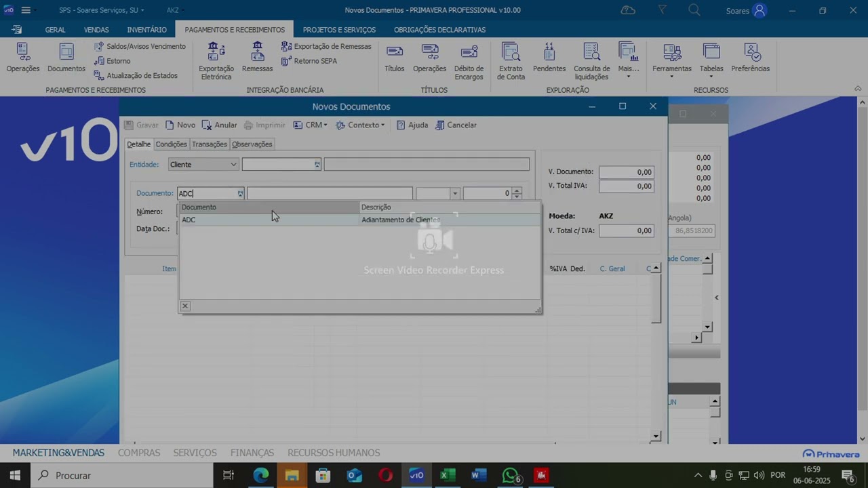Image resolution: width=868 pixels, height=488 pixels.
Task: Click Novo in the Novos Documentos toolbar
Action: [x=180, y=125]
